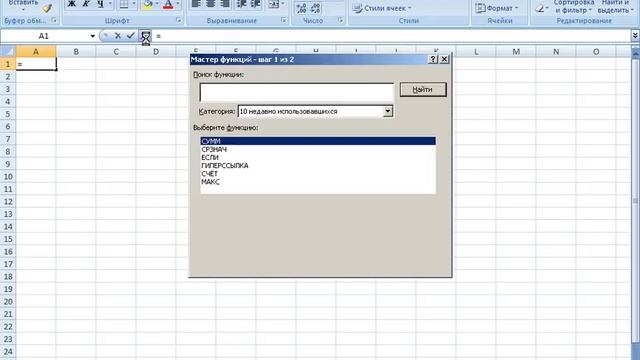This screenshot has width=640, height=360.
Task: Select row 12 header
Action: point(8,202)
